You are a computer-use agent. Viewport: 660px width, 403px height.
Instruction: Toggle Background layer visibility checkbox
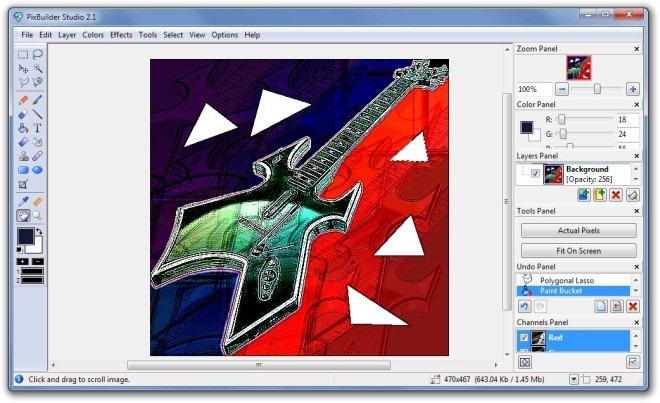pos(535,173)
